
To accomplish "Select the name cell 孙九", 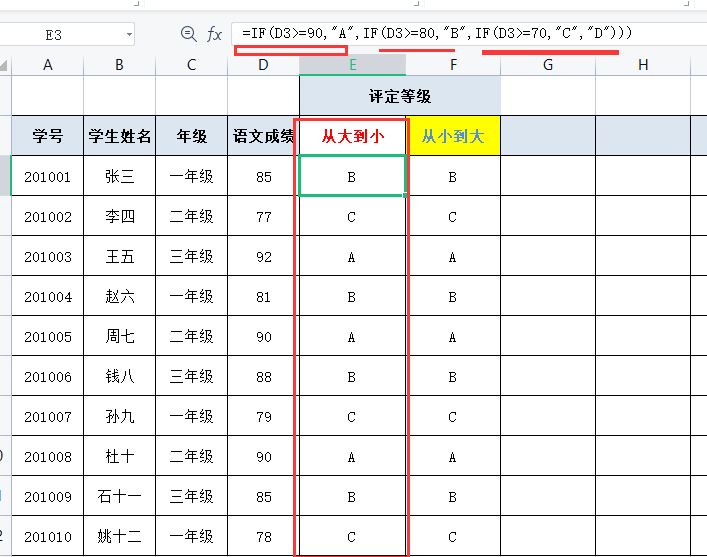I will point(119,416).
